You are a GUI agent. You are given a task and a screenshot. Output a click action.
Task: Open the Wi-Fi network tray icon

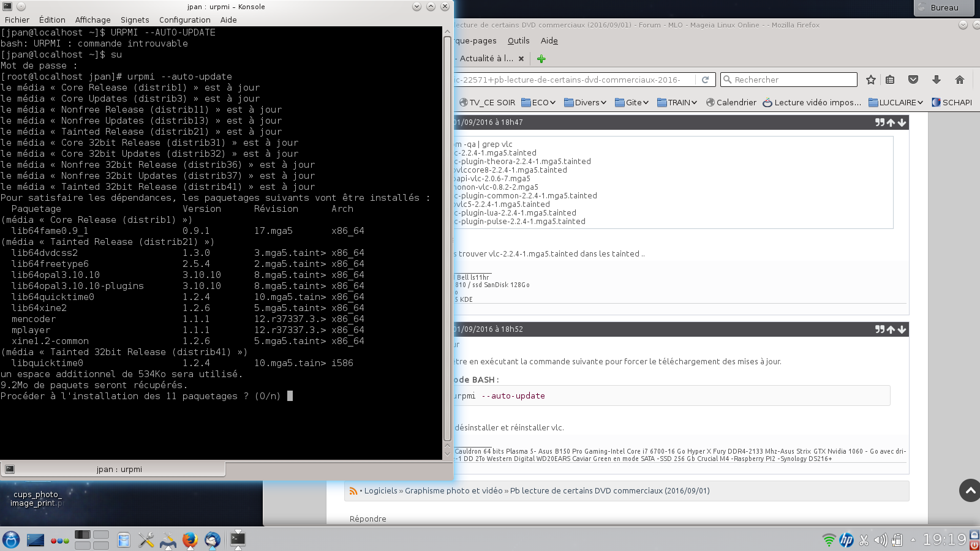pos(829,539)
